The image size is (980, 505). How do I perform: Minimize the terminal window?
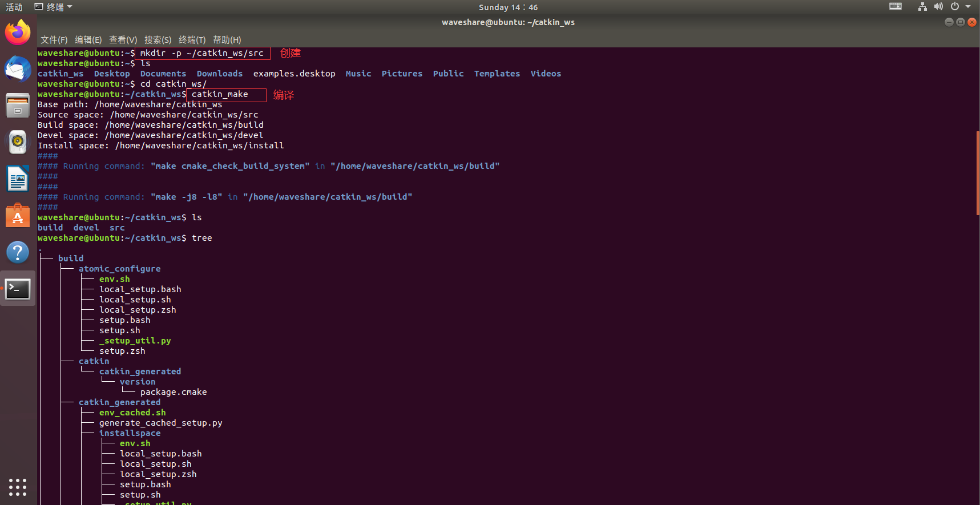(949, 22)
